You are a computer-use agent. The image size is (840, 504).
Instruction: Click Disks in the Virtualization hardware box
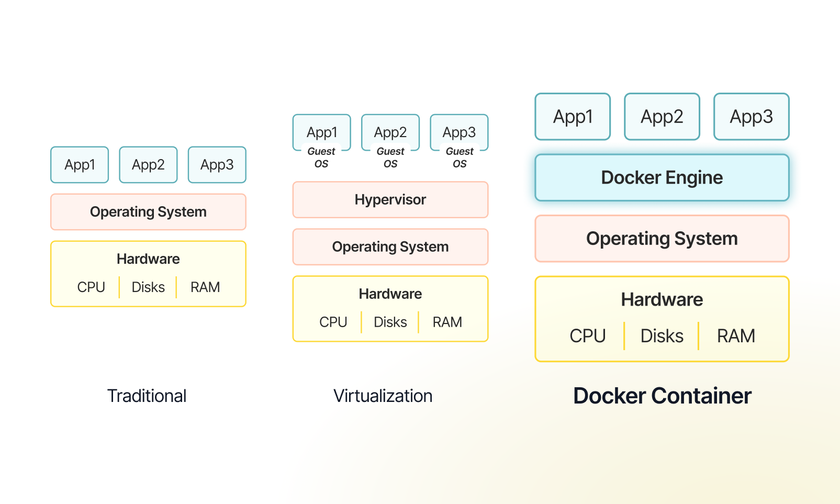click(x=390, y=322)
